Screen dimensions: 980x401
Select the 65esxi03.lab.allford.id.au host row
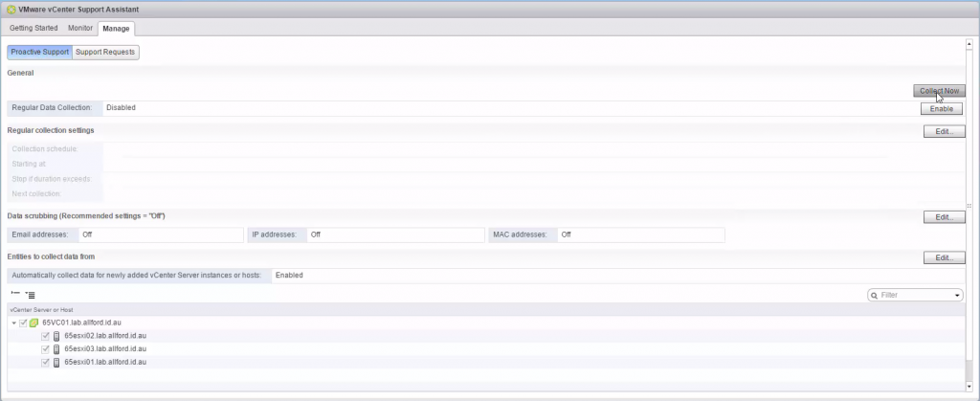point(485,349)
